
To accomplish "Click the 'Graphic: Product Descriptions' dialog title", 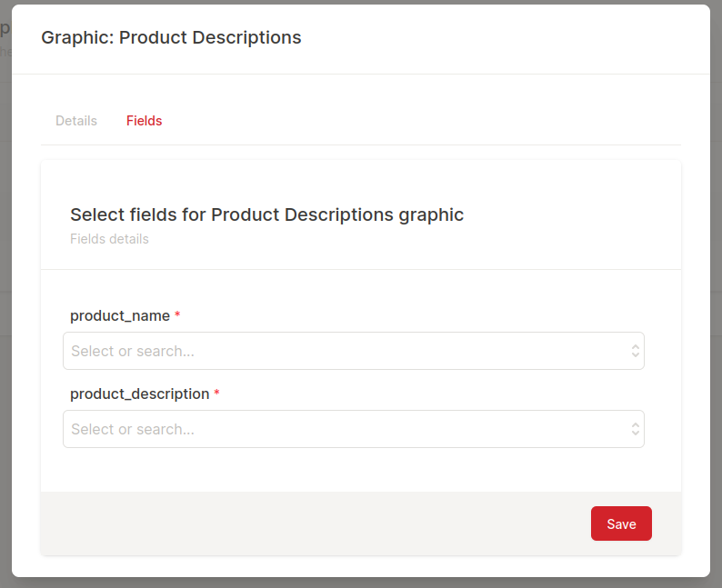I will click(171, 37).
